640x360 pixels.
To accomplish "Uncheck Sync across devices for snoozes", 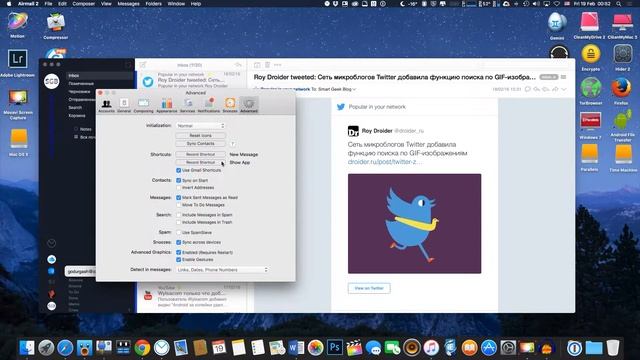I will pos(178,242).
